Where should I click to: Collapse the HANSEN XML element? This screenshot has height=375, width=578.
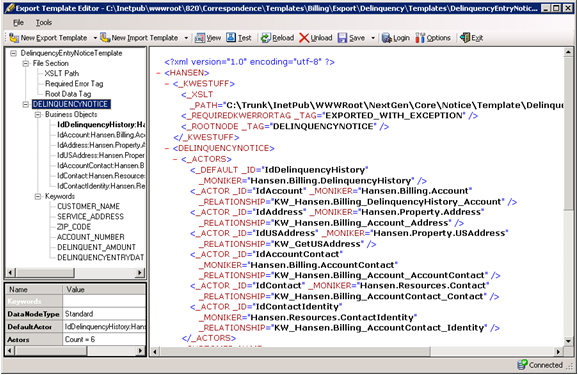point(159,73)
